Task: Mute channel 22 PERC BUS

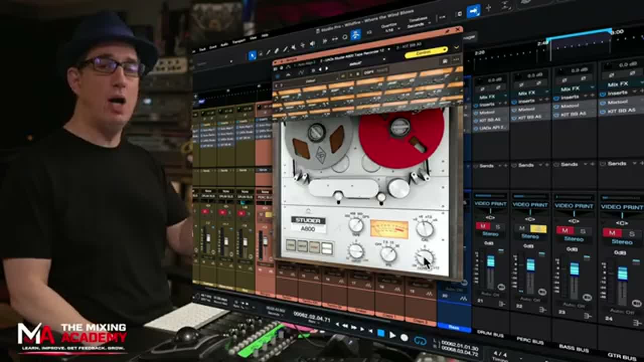Action: tap(522, 229)
